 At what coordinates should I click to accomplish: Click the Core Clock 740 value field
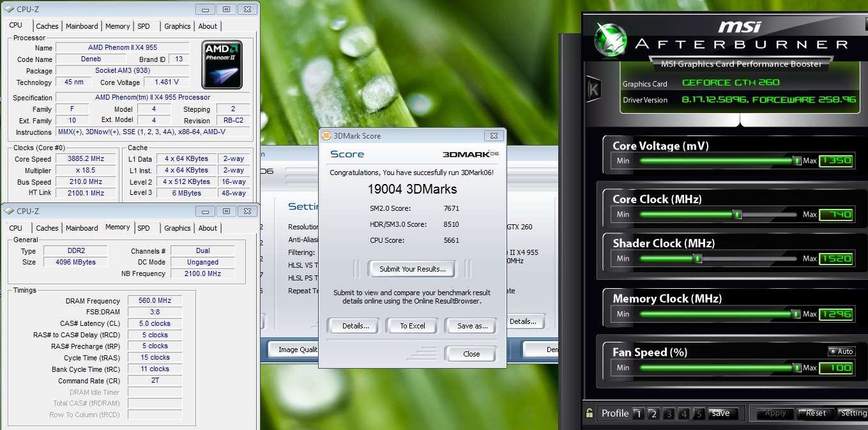click(836, 215)
